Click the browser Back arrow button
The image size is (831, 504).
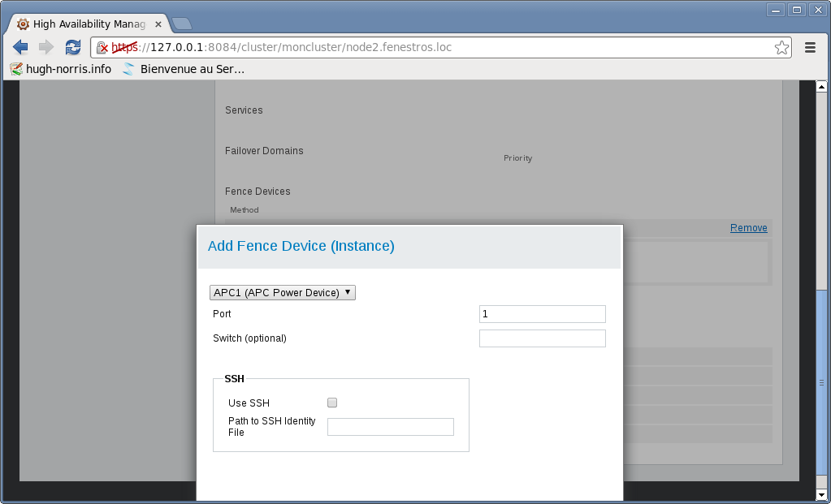[x=20, y=47]
